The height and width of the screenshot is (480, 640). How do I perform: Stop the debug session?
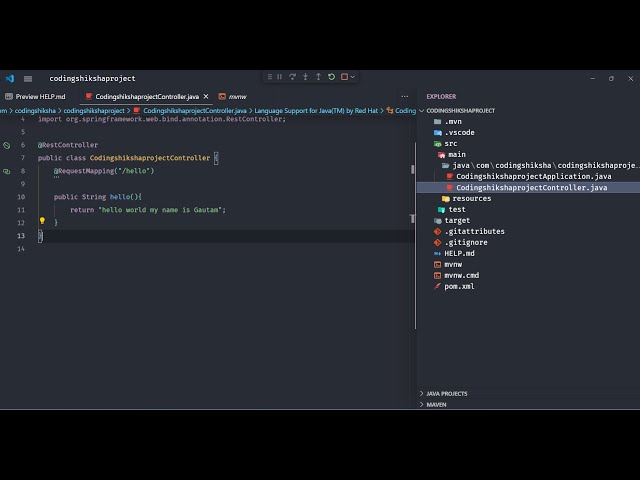344,77
